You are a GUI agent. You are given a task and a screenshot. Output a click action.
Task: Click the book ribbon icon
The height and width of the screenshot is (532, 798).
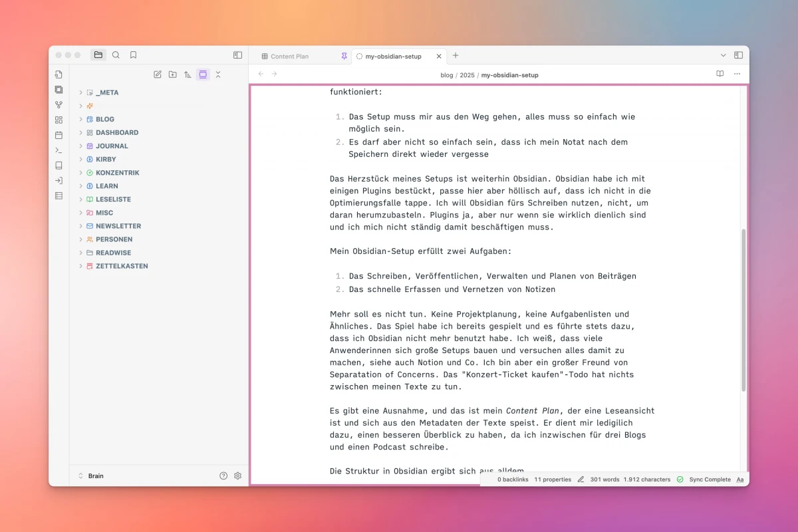[x=59, y=166]
